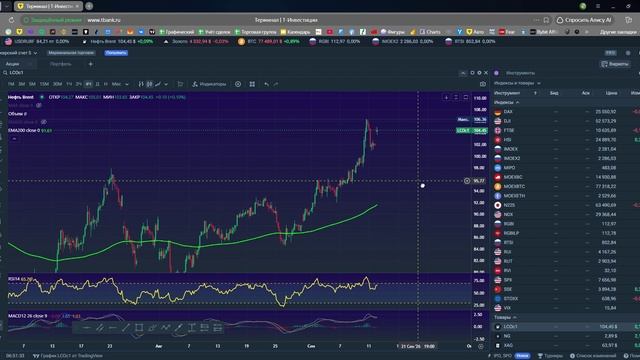The image size is (640, 360).
Task: Add a new workspace tab with plus
Action: [x=91, y=64]
